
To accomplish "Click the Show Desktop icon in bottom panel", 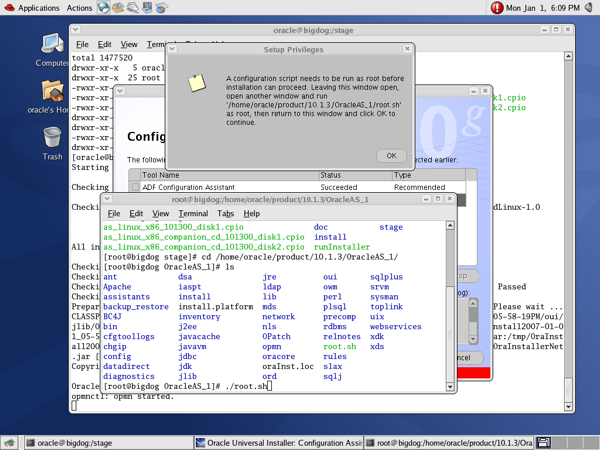I will click(x=9, y=443).
